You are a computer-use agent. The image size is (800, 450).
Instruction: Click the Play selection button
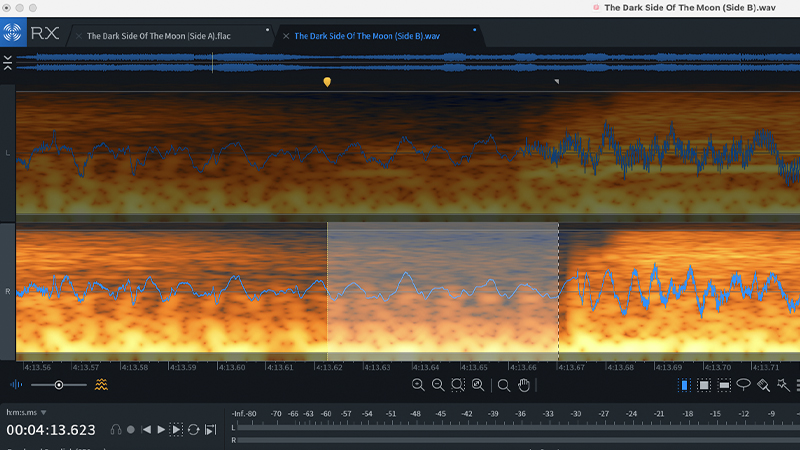[177, 430]
